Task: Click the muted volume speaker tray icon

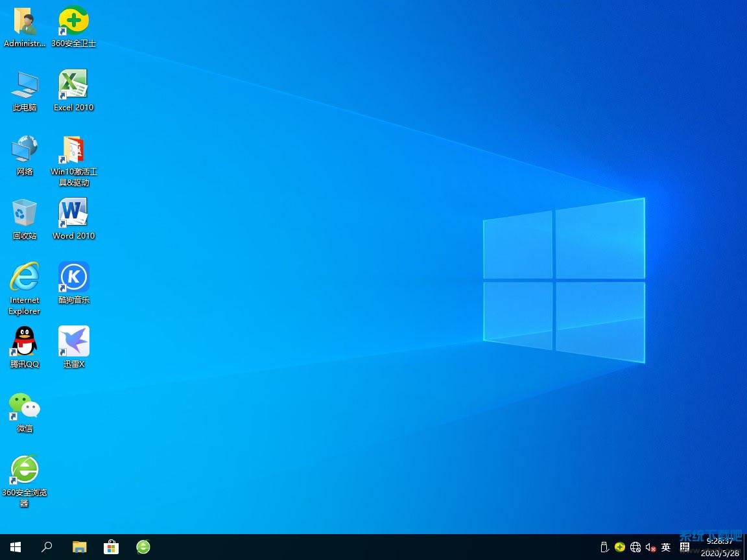Action: pos(650,548)
